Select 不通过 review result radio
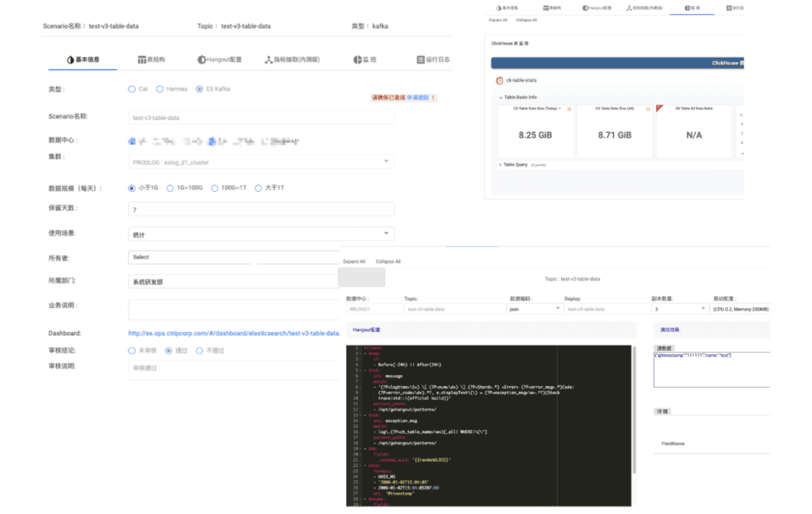Viewport: 812px width, 514px height. 199,351
